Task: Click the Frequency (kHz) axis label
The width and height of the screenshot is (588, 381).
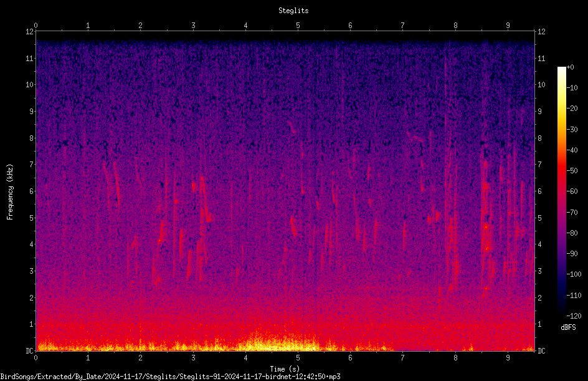Action: click(10, 192)
